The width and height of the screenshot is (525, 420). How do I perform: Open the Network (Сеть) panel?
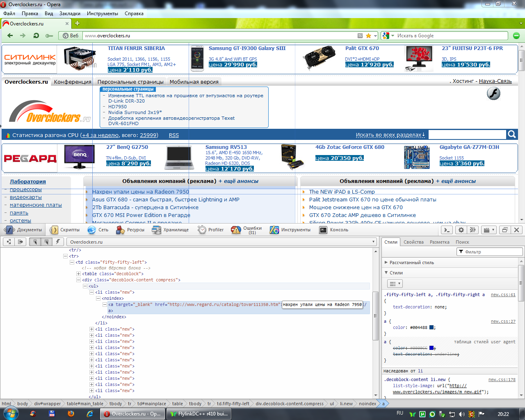click(x=98, y=230)
